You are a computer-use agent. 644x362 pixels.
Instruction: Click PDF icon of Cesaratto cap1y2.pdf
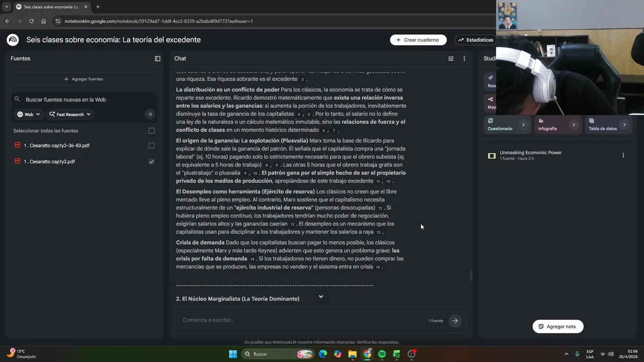coord(18,161)
